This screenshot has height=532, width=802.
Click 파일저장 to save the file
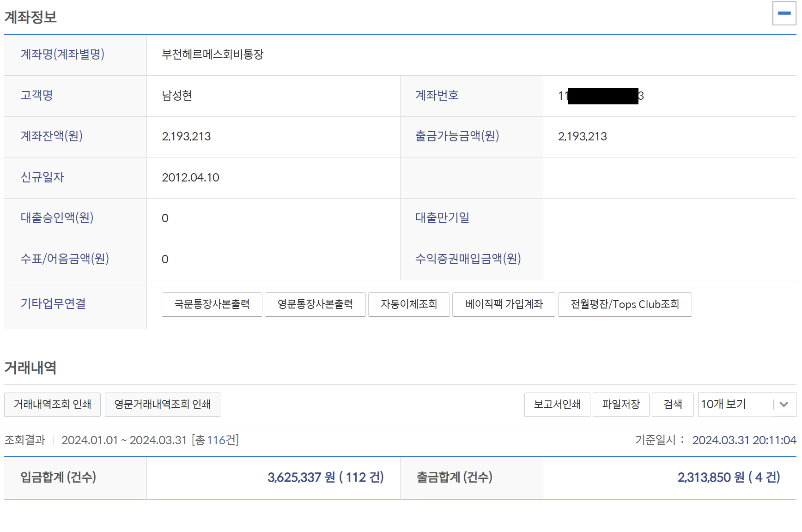(x=621, y=405)
